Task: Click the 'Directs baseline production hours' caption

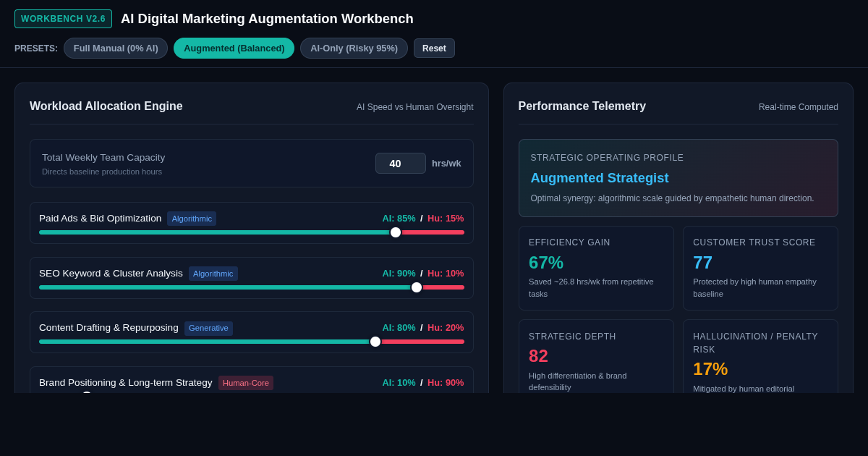Action: (102, 172)
